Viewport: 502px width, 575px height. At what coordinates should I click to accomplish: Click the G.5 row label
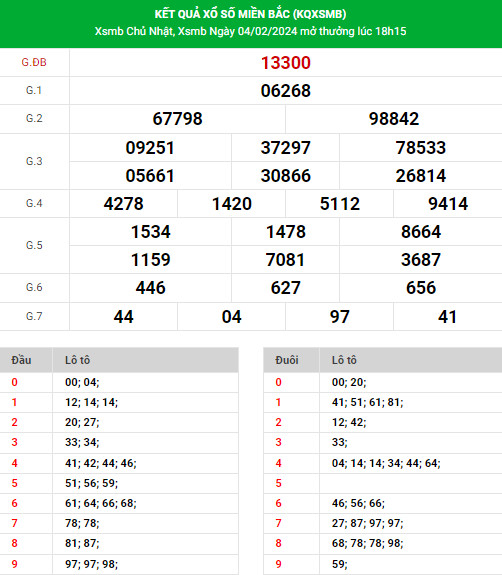coord(34,245)
